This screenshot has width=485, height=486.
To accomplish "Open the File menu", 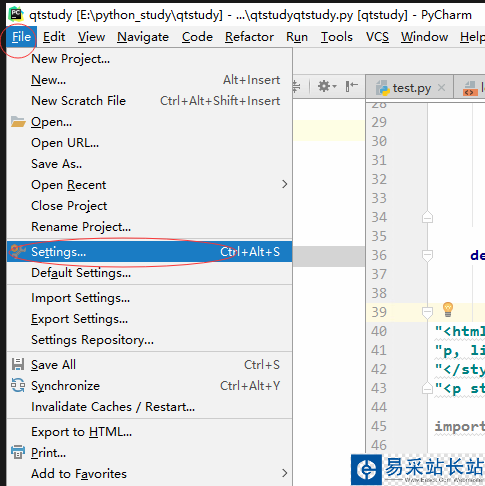I will click(21, 37).
